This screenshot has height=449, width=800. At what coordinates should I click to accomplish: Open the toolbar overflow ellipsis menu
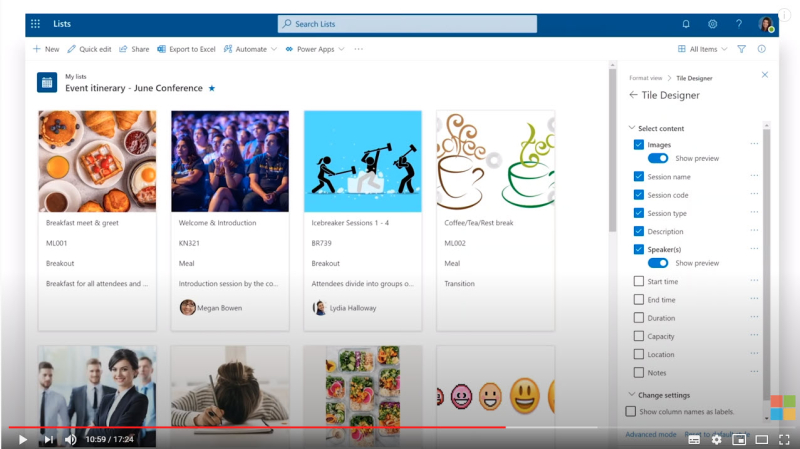(x=359, y=49)
